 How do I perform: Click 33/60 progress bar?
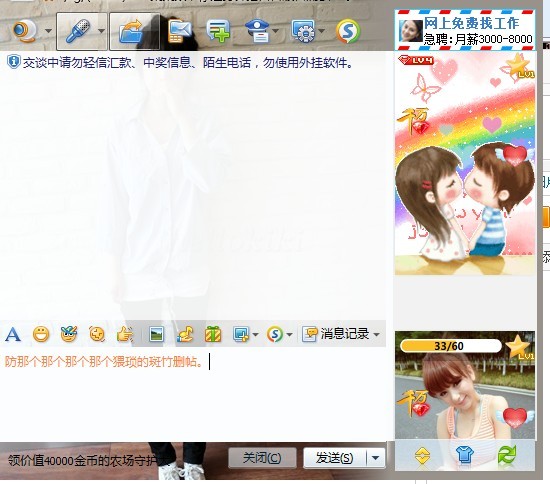[451, 346]
